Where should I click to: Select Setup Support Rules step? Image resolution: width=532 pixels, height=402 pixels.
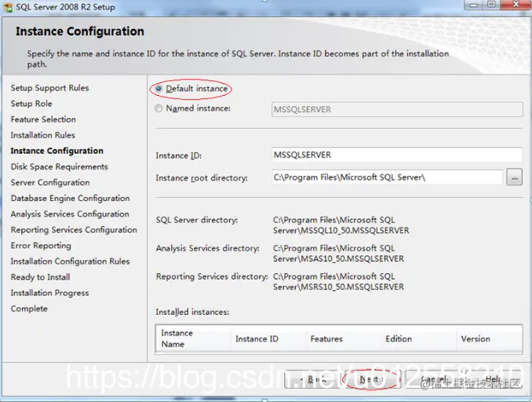pos(50,88)
